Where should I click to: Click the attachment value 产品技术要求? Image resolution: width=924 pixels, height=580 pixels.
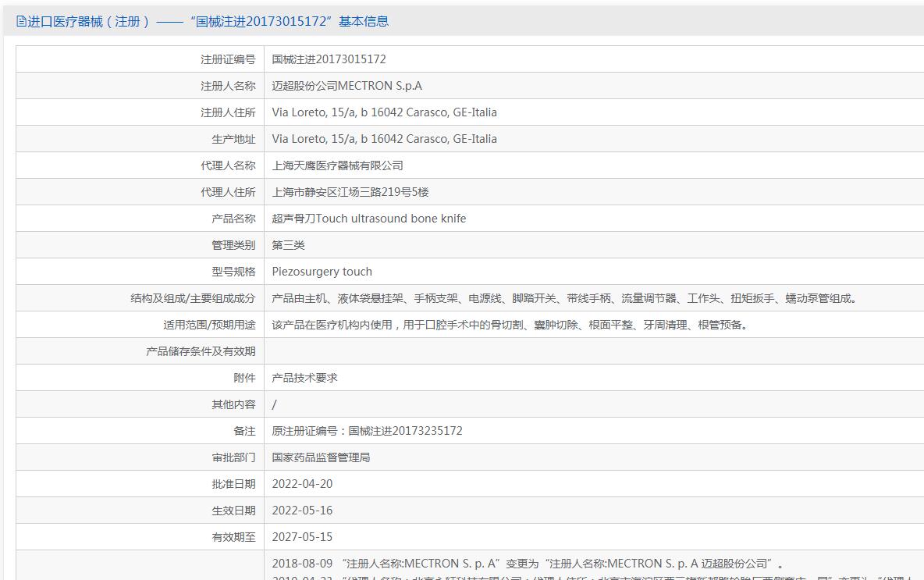click(304, 378)
